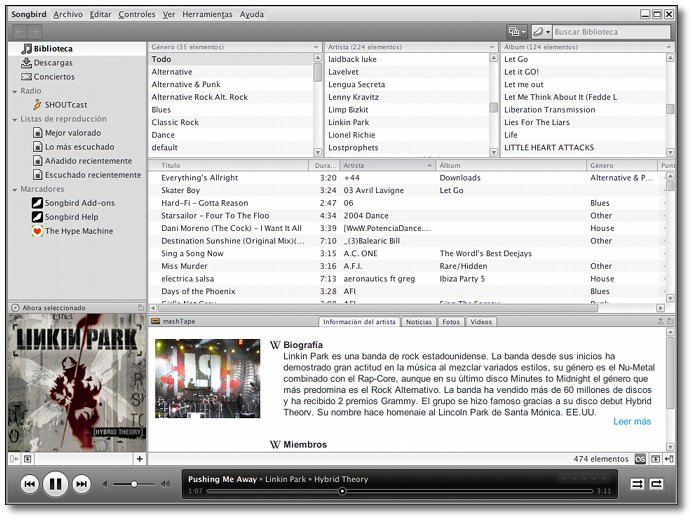The image size is (693, 520).
Task: Click the mashTape panel icon
Action: 155,321
